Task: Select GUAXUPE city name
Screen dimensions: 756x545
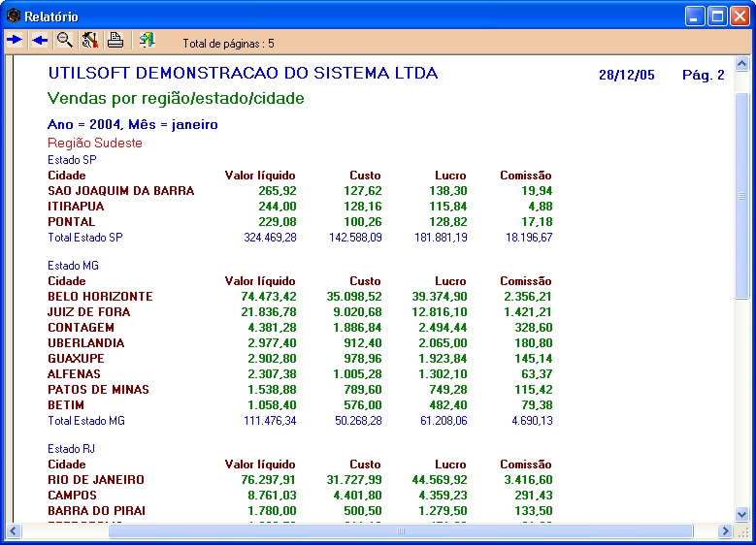Action: click(76, 359)
